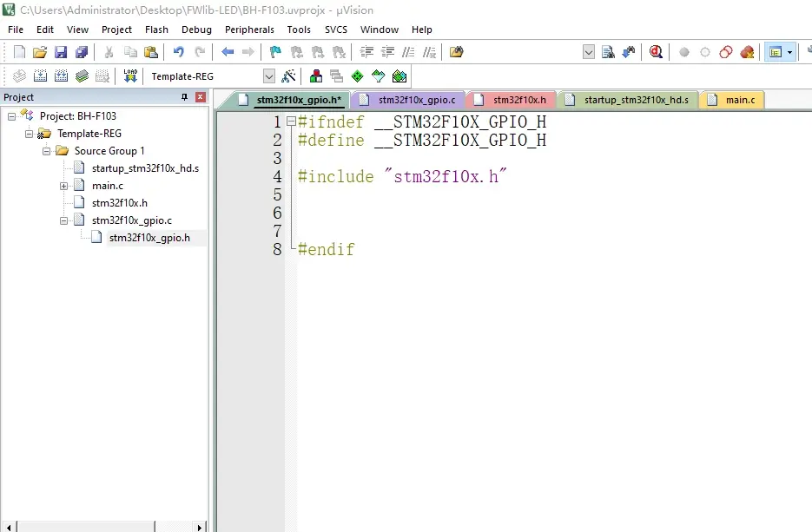Screen dimensions: 812x532
Task: Click the Insert bookmark flag icon
Action: pyautogui.click(x=275, y=52)
